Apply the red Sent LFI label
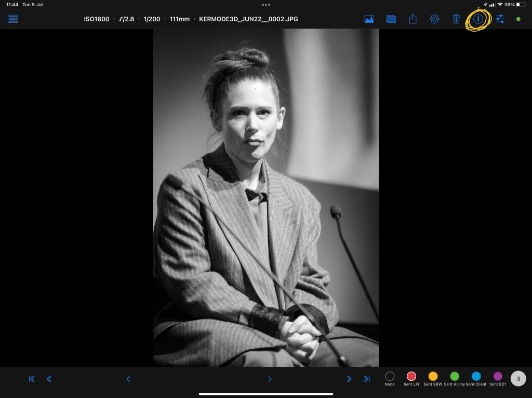The width and height of the screenshot is (532, 398). click(x=411, y=377)
